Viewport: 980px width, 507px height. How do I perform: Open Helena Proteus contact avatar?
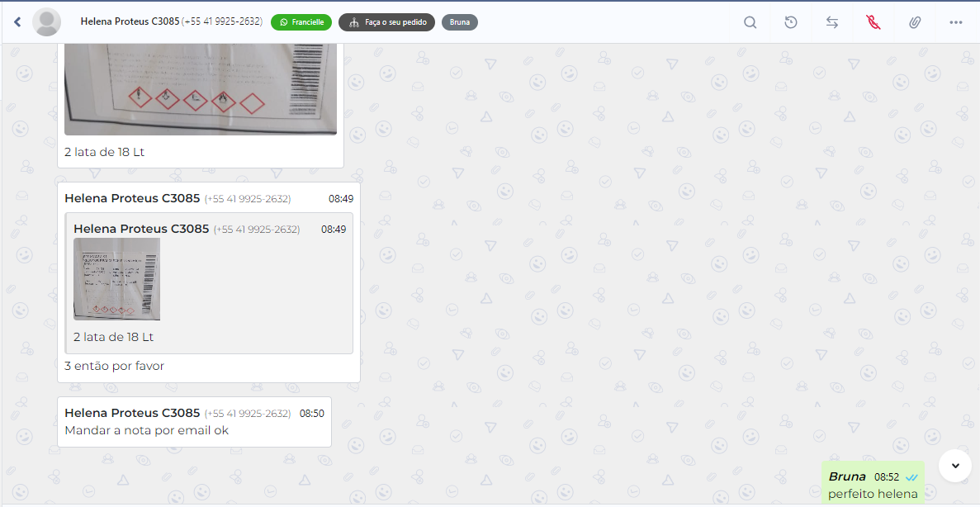click(47, 22)
